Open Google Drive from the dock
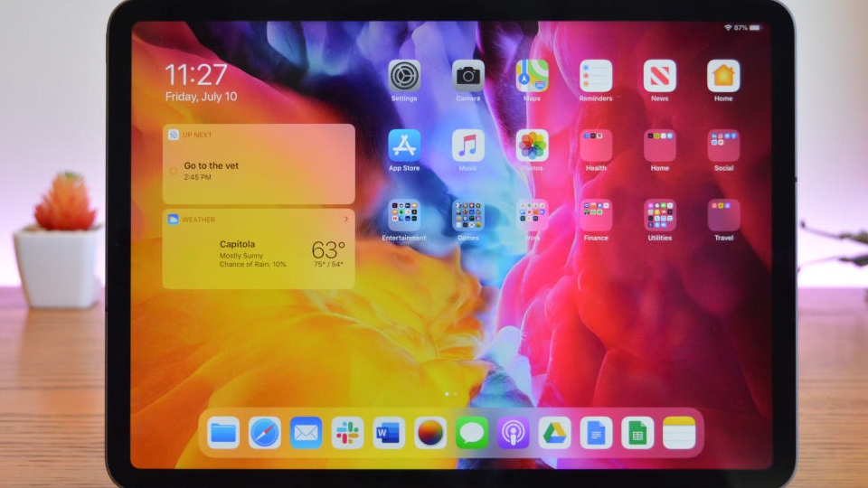The width and height of the screenshot is (868, 488). click(x=554, y=433)
